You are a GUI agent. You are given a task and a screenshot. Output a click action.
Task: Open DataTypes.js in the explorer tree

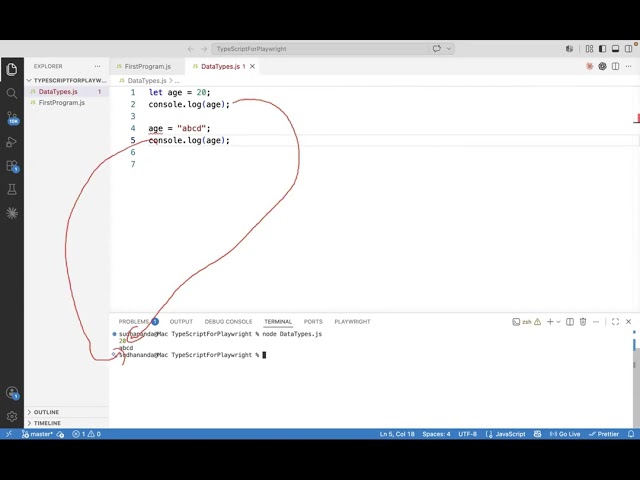point(67,92)
